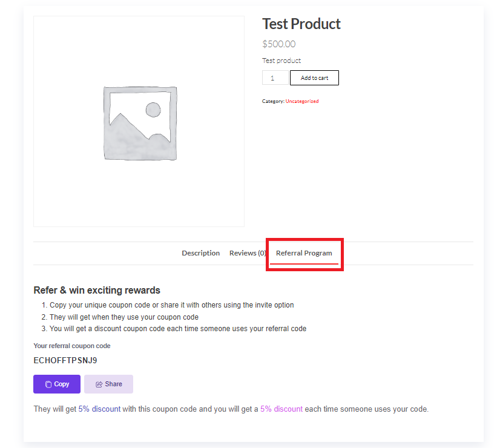Switch to the Description tab
This screenshot has height=448, width=497.
coord(200,253)
